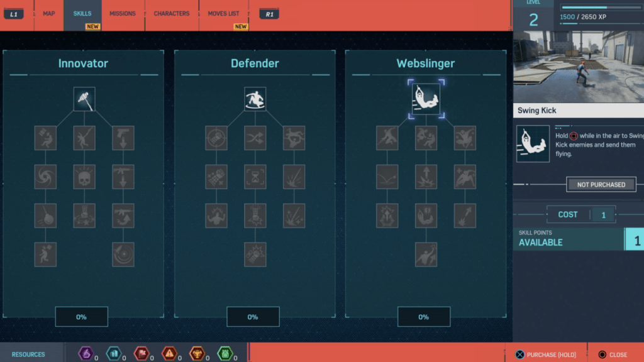Image resolution: width=644 pixels, height=362 pixels.
Task: Click the Swing Kick preview thumbnail
Action: pos(578,67)
